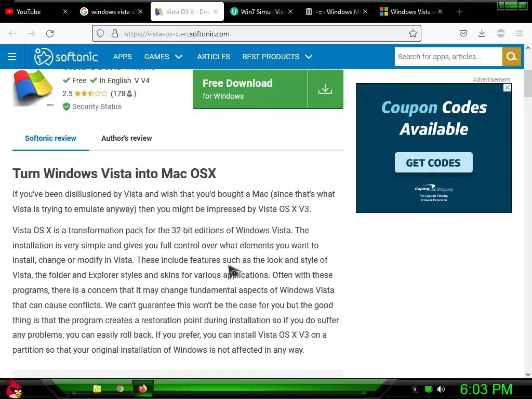Open the ARTICLES menu item

tap(214, 57)
